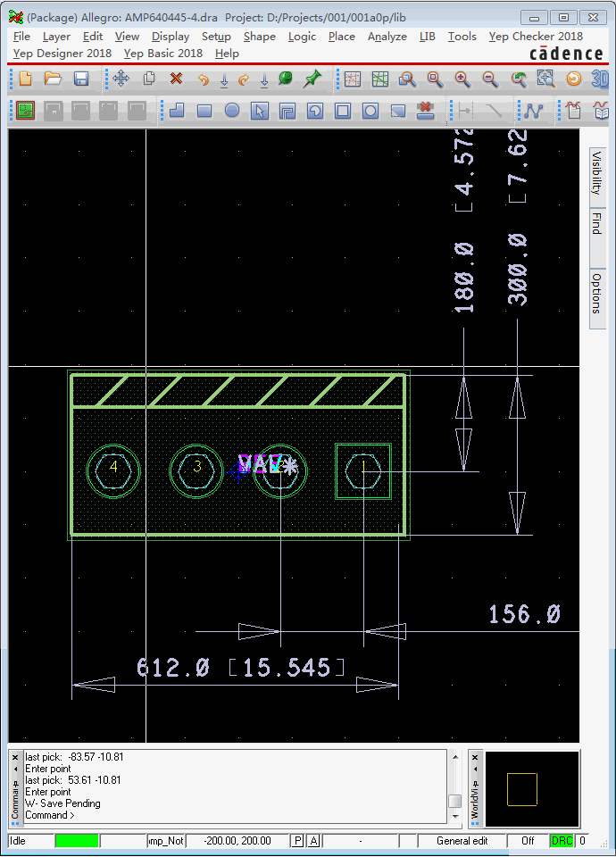Viewport: 616px width, 857px height.
Task: Toggle the A button in status bar
Action: pyautogui.click(x=313, y=841)
